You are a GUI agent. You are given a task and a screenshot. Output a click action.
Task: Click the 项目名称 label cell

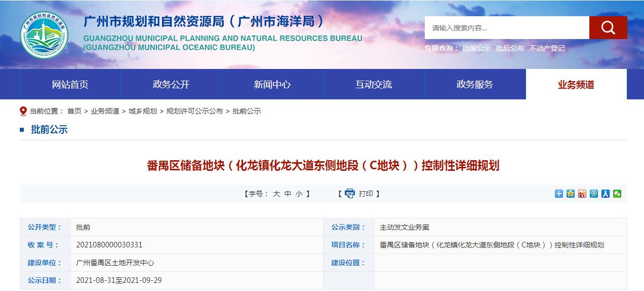tap(349, 245)
